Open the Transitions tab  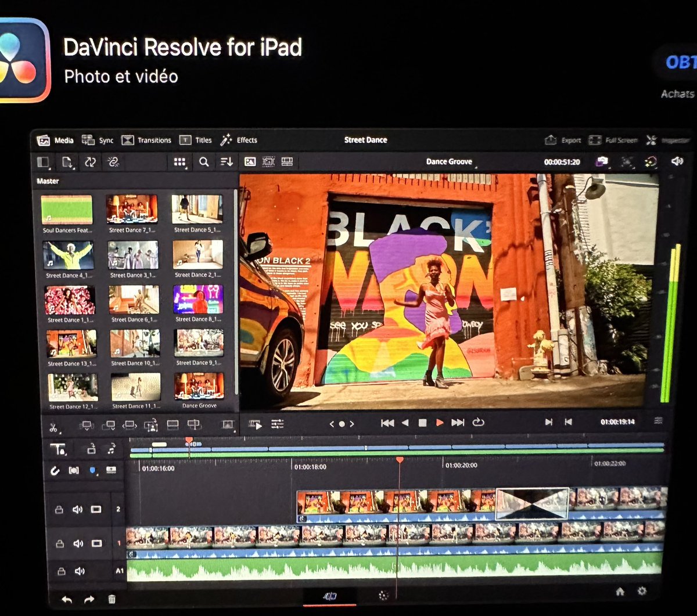pos(146,141)
